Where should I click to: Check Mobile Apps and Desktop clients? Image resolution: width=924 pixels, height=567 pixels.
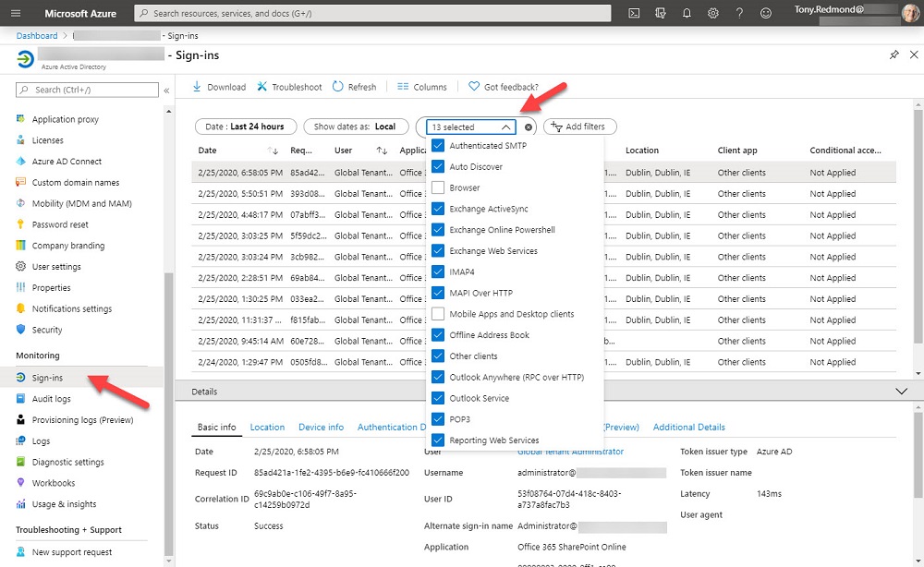coord(438,314)
